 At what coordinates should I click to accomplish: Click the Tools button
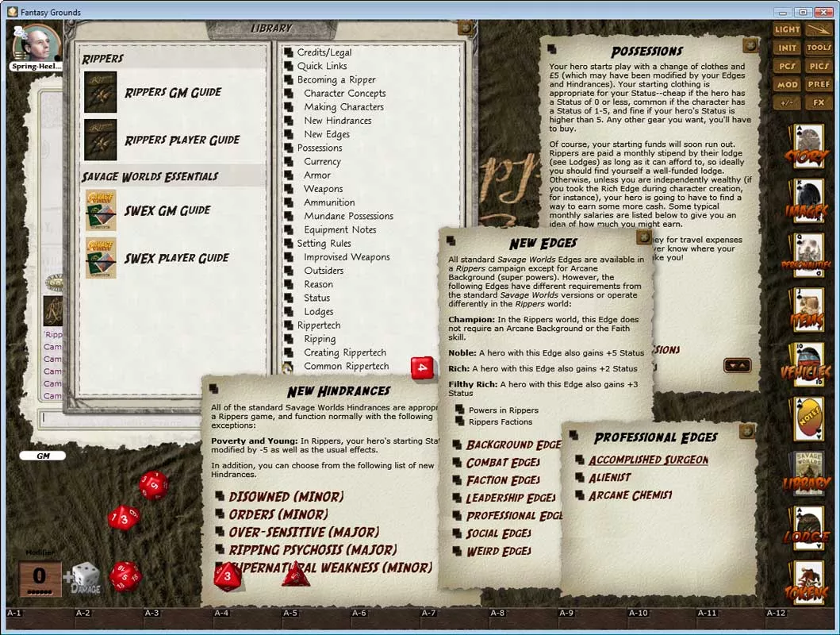819,48
